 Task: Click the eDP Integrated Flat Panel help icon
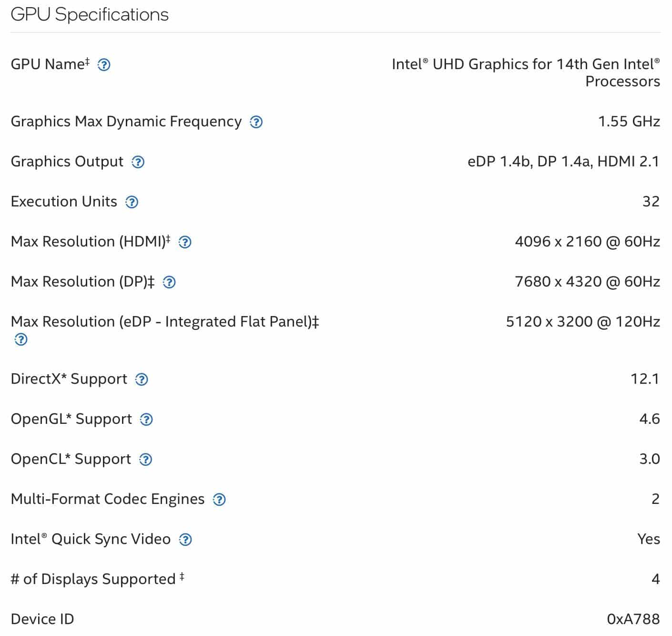coord(20,340)
